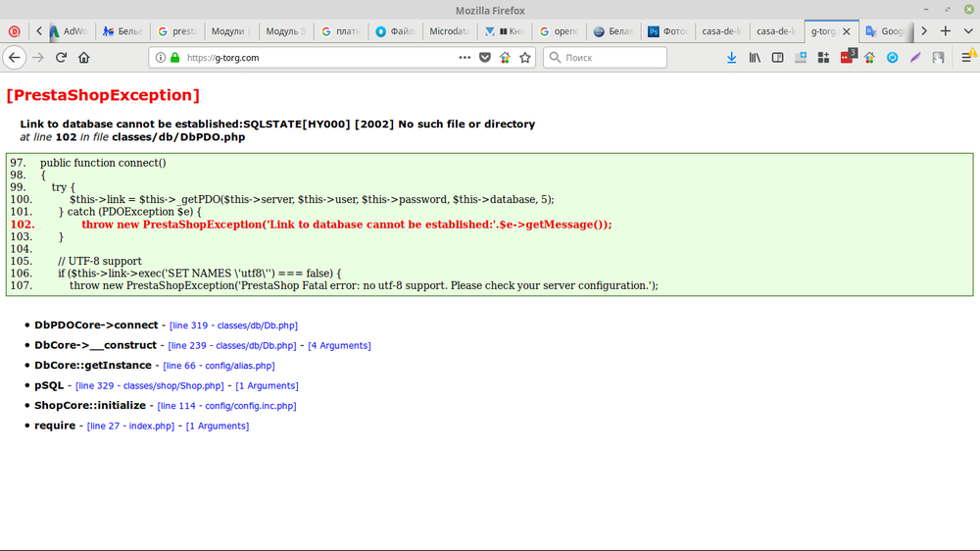Close the g-torg tab
This screenshot has height=551, width=980.
(x=847, y=31)
